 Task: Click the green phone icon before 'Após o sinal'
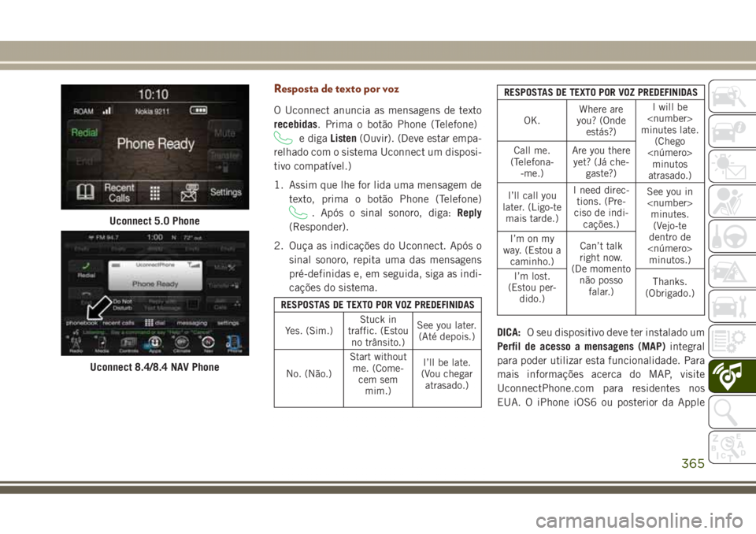click(x=298, y=213)
